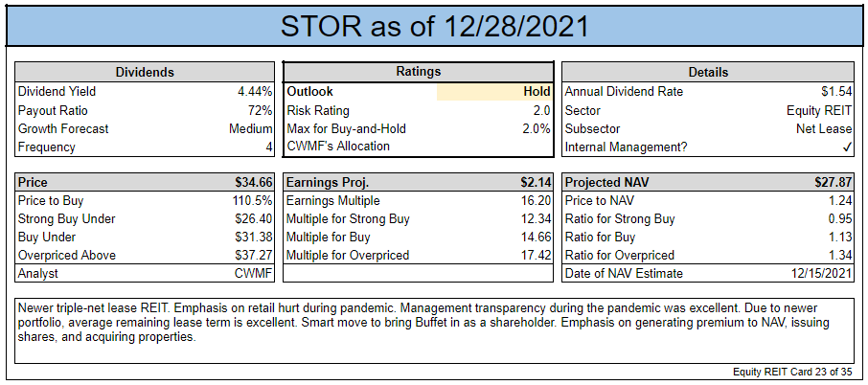This screenshot has width=868, height=385.
Task: Select the Ratings section header
Action: [x=418, y=72]
